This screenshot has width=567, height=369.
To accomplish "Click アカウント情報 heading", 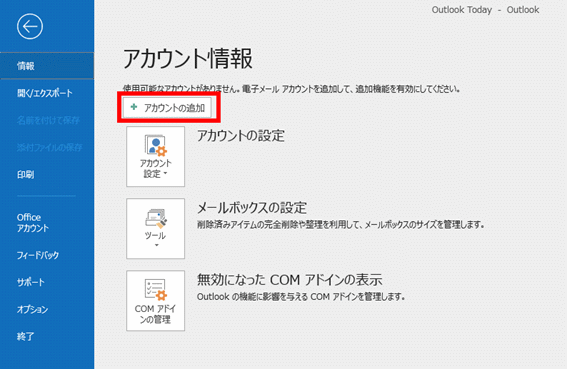I will point(188,58).
